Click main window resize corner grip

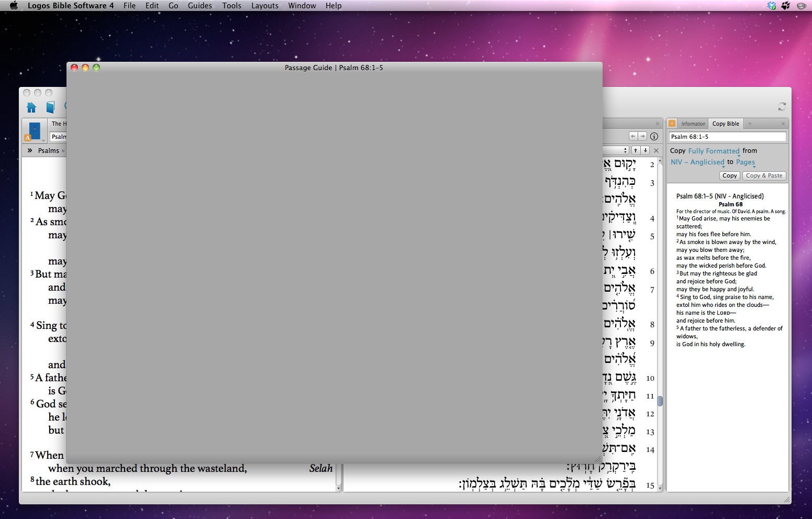tap(787, 500)
